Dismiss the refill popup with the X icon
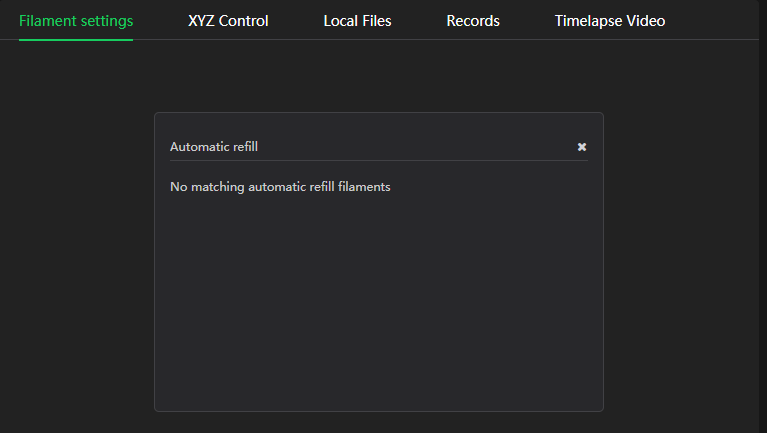767x433 pixels. click(x=582, y=147)
